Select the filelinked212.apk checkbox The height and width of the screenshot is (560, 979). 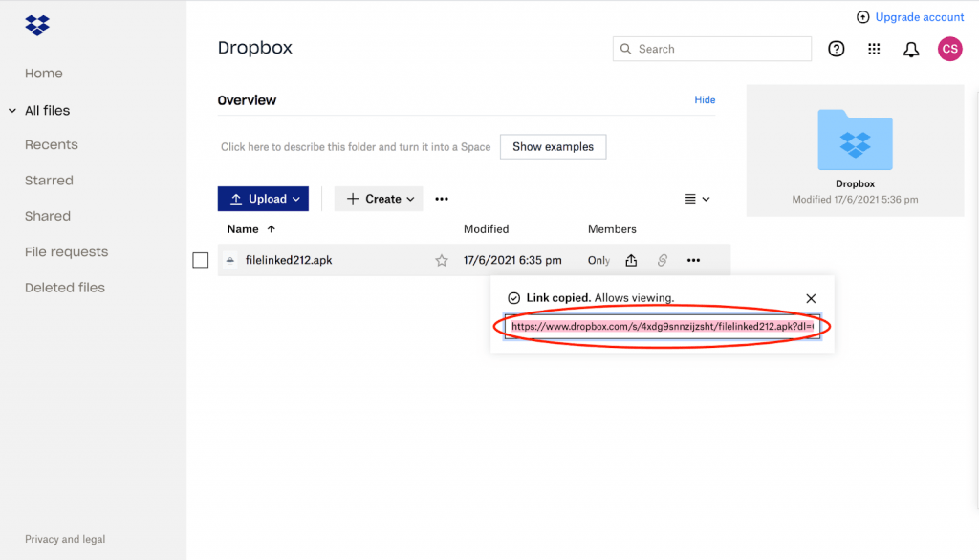coord(201,260)
